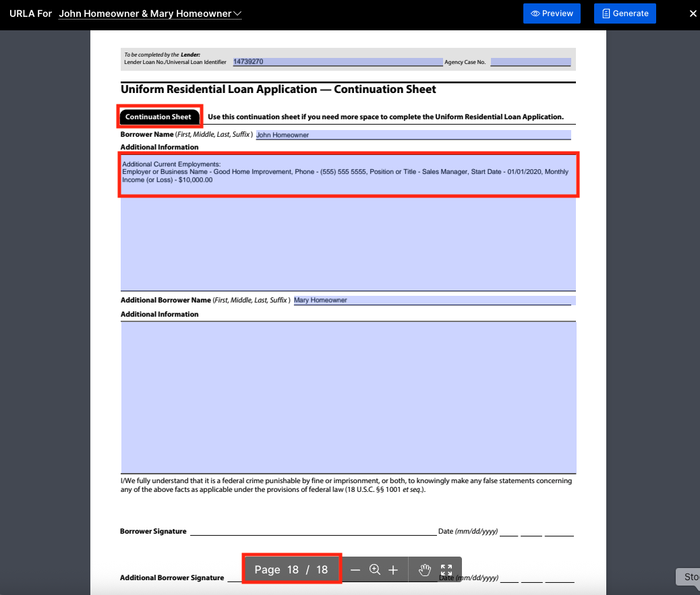Zoom out with the minus icon
The height and width of the screenshot is (595, 700).
click(x=355, y=569)
